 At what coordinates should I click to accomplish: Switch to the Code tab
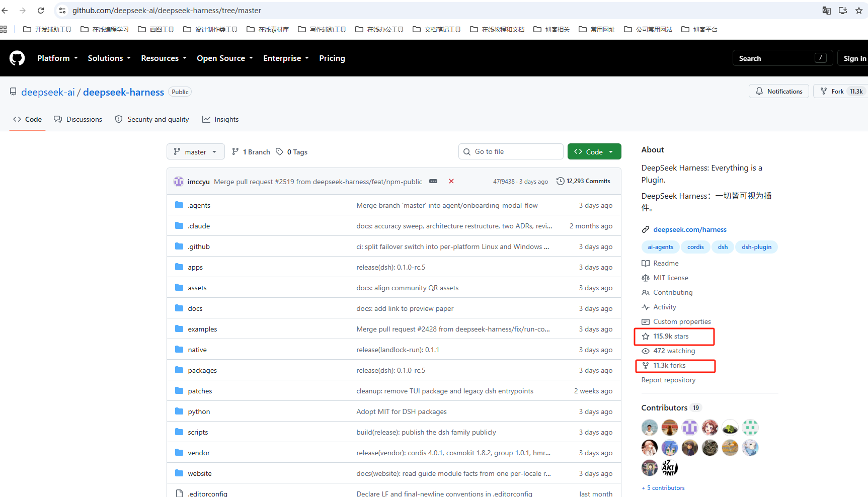28,119
